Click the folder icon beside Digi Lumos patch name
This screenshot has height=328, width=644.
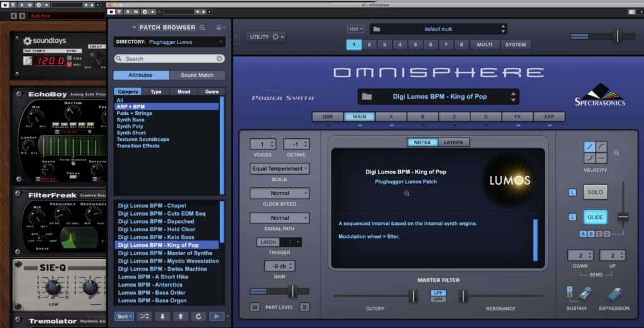click(x=367, y=97)
